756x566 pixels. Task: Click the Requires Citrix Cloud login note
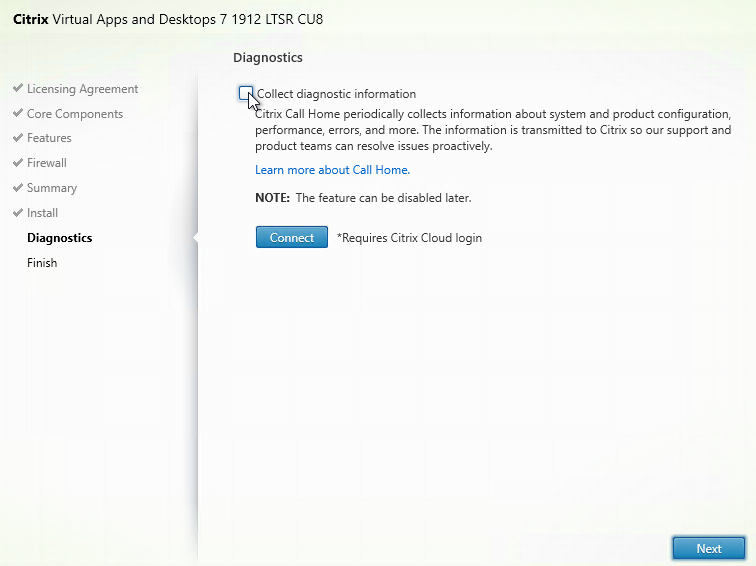coord(409,238)
